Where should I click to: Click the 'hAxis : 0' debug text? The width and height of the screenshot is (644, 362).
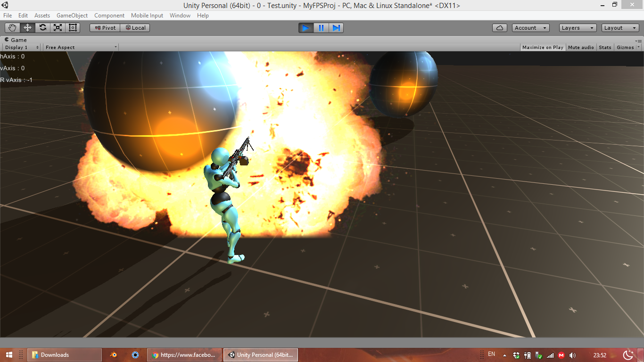(12, 57)
